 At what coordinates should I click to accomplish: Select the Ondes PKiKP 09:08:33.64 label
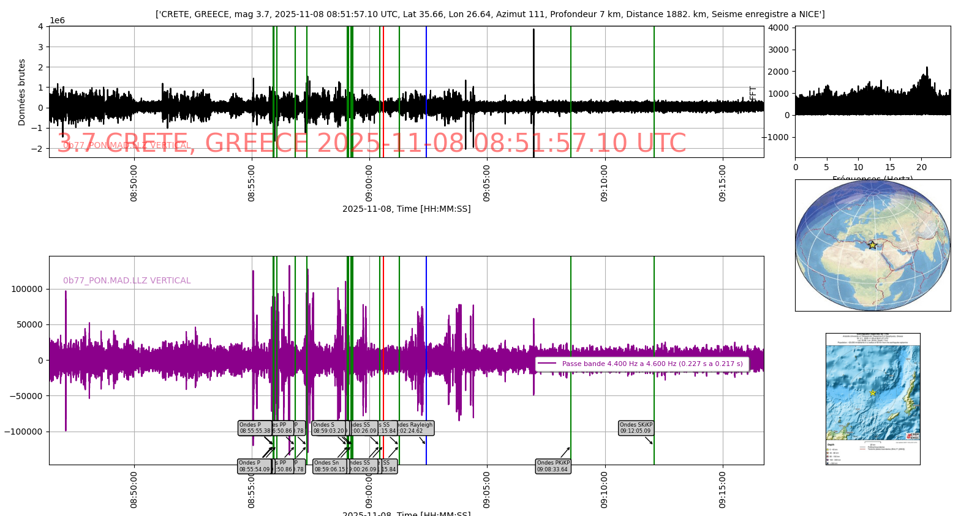[553, 466]
